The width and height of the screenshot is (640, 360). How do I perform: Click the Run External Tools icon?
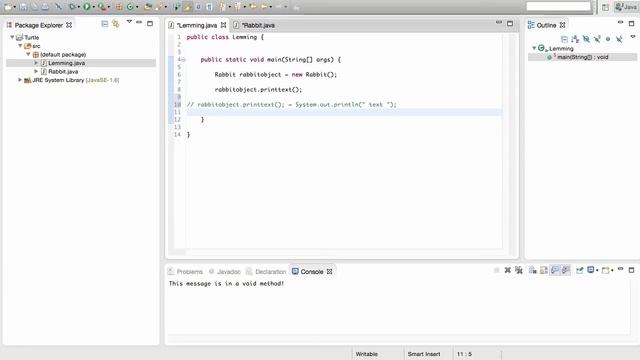click(x=101, y=7)
